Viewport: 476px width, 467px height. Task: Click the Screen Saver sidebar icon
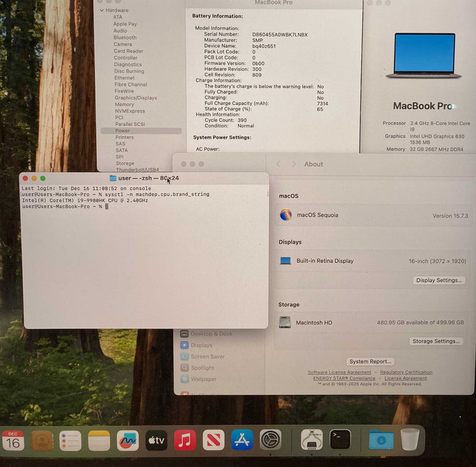pyautogui.click(x=184, y=356)
